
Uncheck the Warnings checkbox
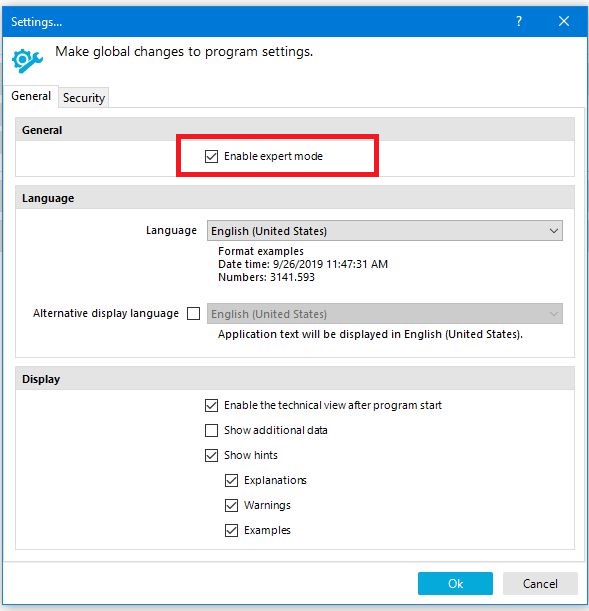click(231, 505)
